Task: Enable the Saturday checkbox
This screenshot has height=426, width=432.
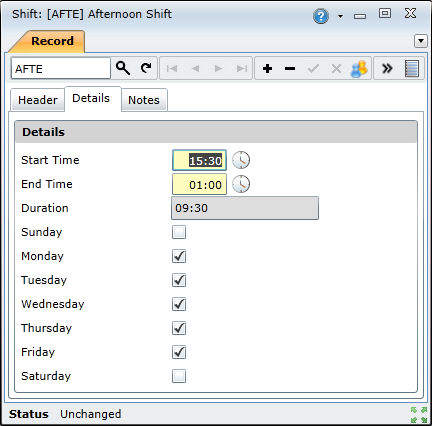Action: pyautogui.click(x=179, y=376)
